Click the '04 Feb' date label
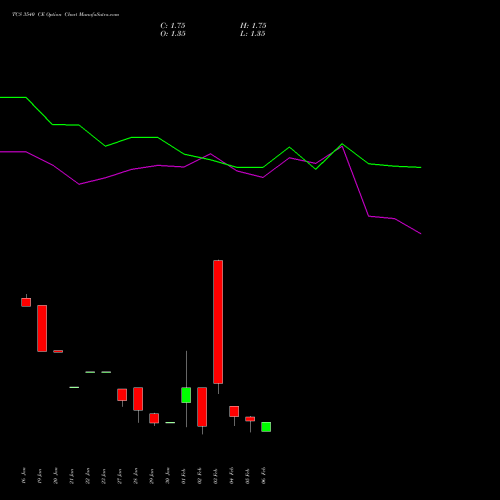This screenshot has width=500, height=500. (x=232, y=475)
